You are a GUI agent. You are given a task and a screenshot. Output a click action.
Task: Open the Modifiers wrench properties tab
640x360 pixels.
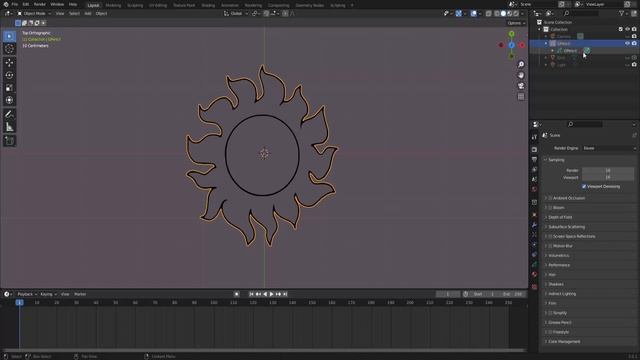534,225
